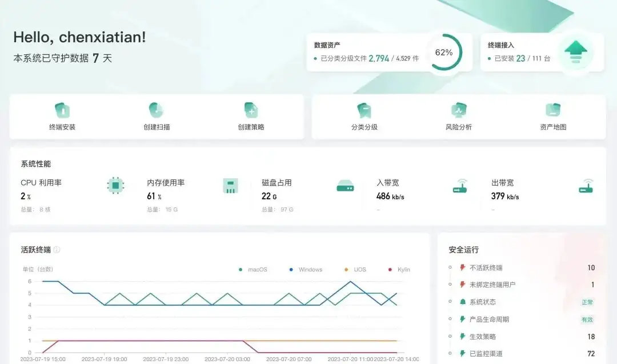The height and width of the screenshot is (364, 617).
Task: Click the count 72 for 已监控渠道
Action: [591, 354]
